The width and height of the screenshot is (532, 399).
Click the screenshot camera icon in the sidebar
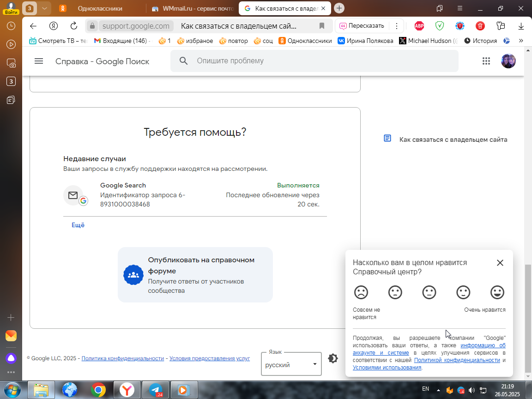click(x=11, y=63)
